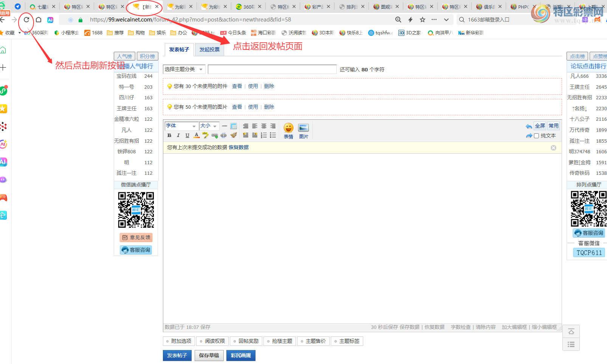This screenshot has height=364, width=607.
Task: Click the 保存草稿 save draft button
Action: 209,355
